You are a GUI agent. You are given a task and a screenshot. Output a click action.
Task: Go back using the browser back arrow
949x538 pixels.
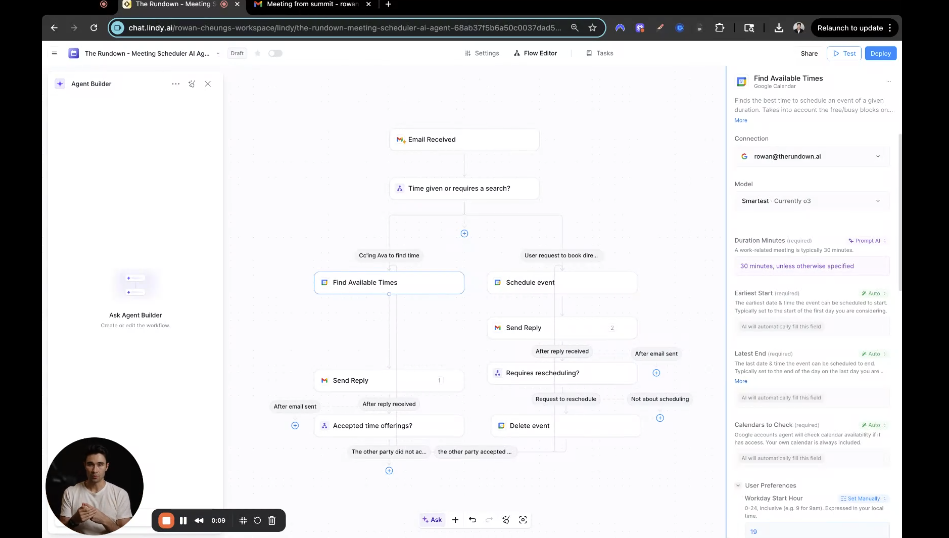click(x=54, y=28)
